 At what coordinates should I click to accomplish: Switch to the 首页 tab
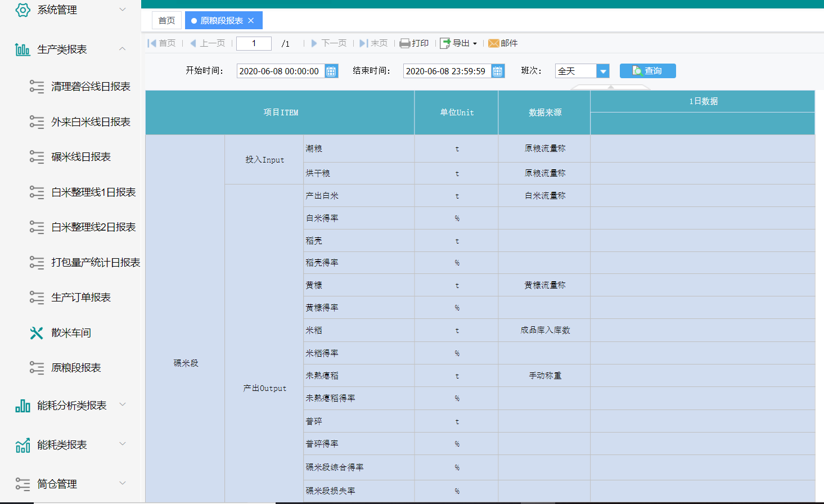pyautogui.click(x=166, y=20)
